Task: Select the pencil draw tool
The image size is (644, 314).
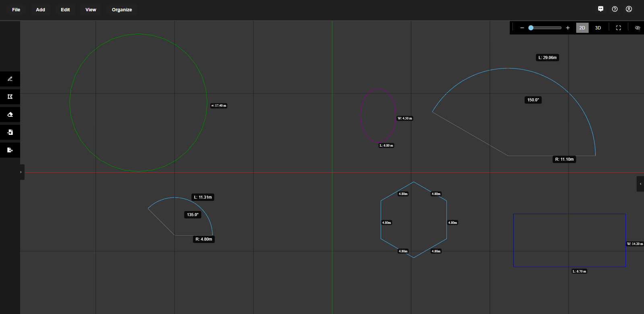Action: click(10, 79)
